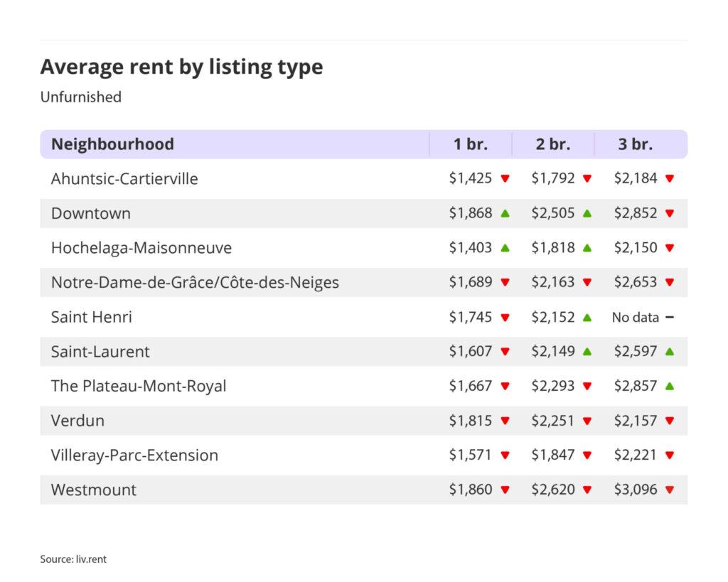Select the 2 br. column header

(553, 144)
